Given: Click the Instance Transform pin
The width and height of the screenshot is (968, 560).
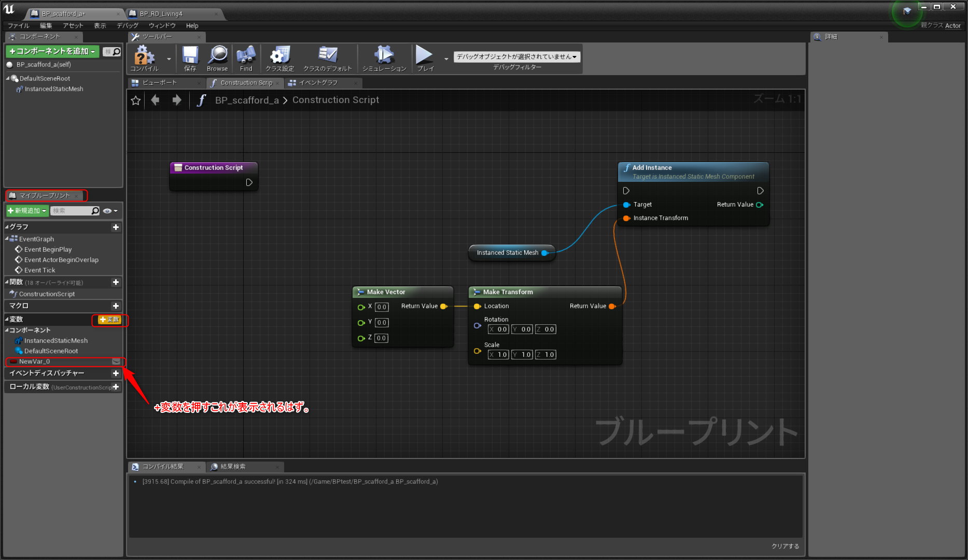Looking at the screenshot, I should click(x=627, y=218).
